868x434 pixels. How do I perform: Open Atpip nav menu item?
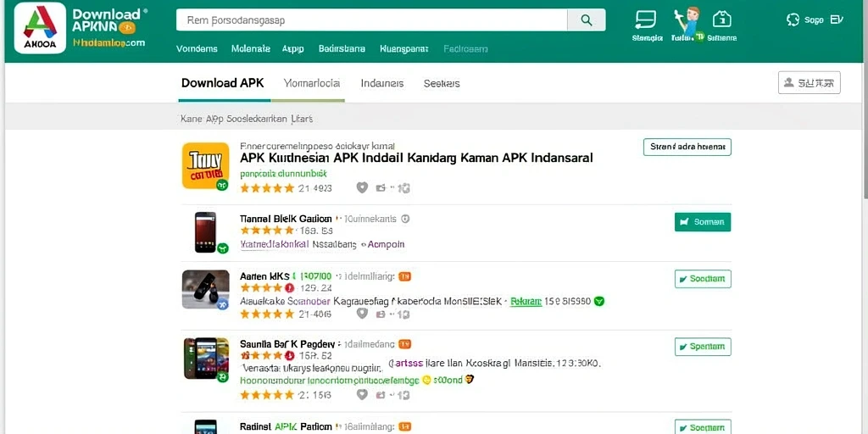(x=292, y=48)
